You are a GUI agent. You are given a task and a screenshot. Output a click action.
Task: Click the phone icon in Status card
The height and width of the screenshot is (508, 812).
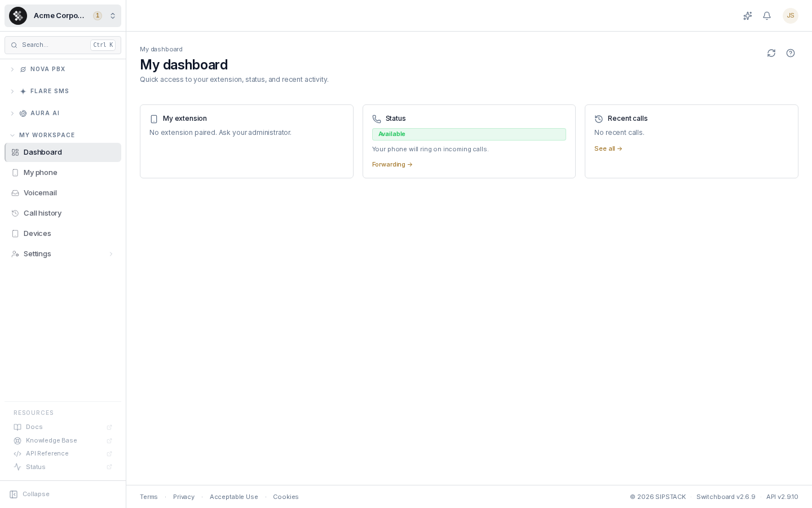click(x=377, y=119)
